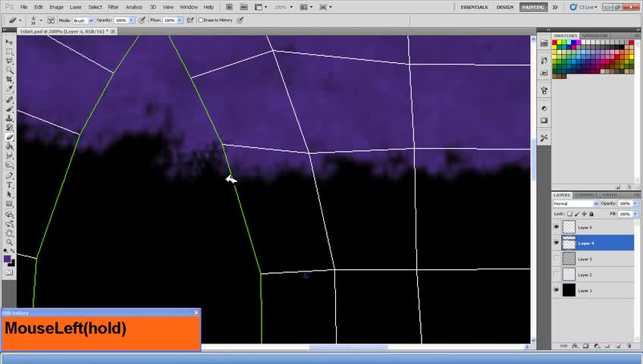Enable airbrush mode in options bar
This screenshot has height=364, width=643.
[190, 20]
